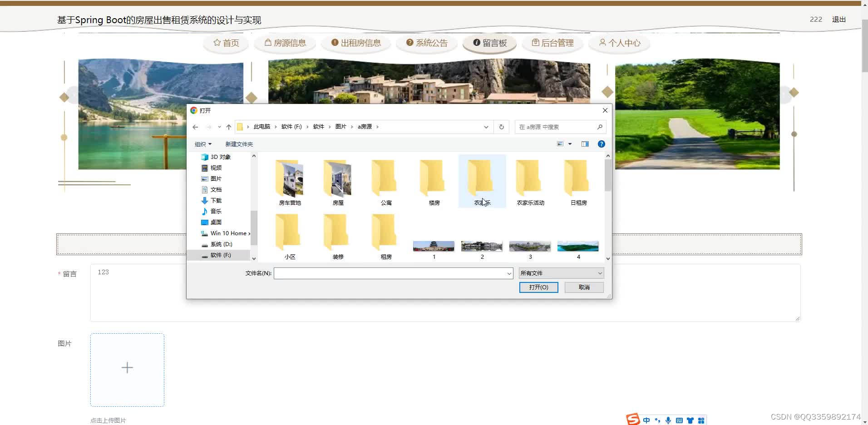Open the 租房 folder
The width and height of the screenshot is (868, 425).
coord(386,237)
